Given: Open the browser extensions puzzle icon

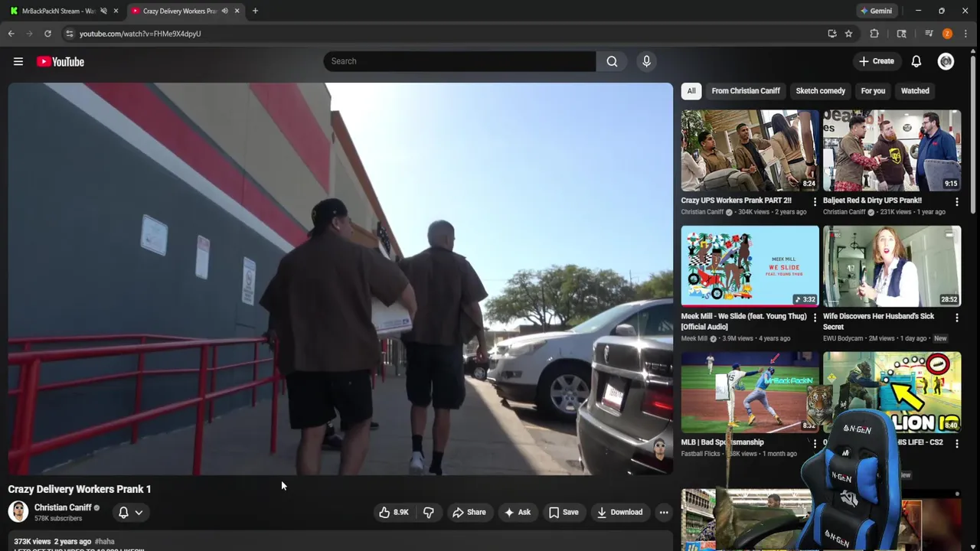Looking at the screenshot, I should pyautogui.click(x=874, y=34).
